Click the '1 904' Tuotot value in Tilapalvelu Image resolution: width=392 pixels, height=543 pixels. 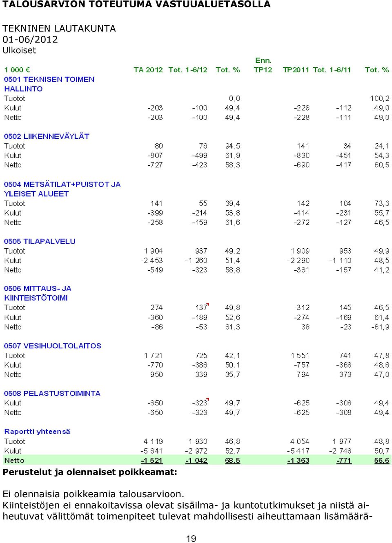(153, 251)
